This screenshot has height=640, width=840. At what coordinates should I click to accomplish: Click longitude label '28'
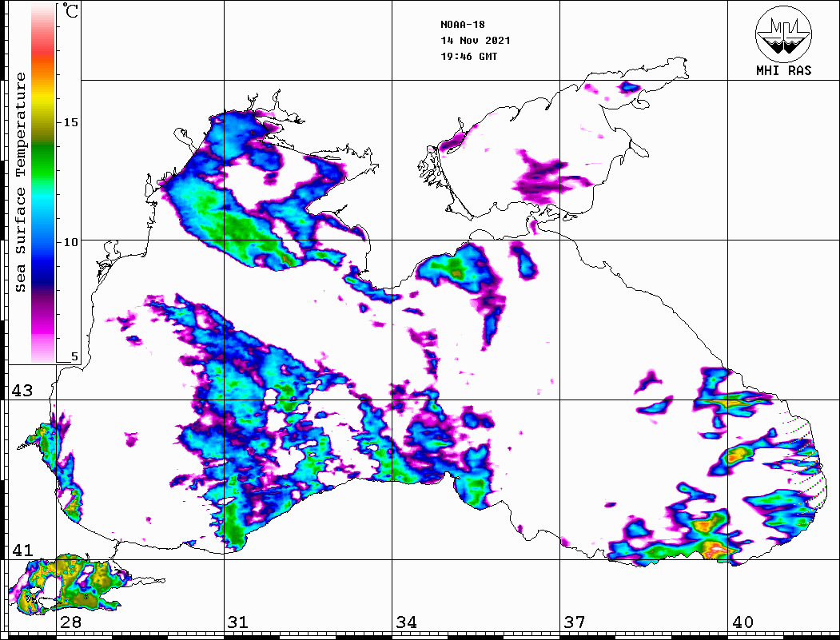coord(70,622)
